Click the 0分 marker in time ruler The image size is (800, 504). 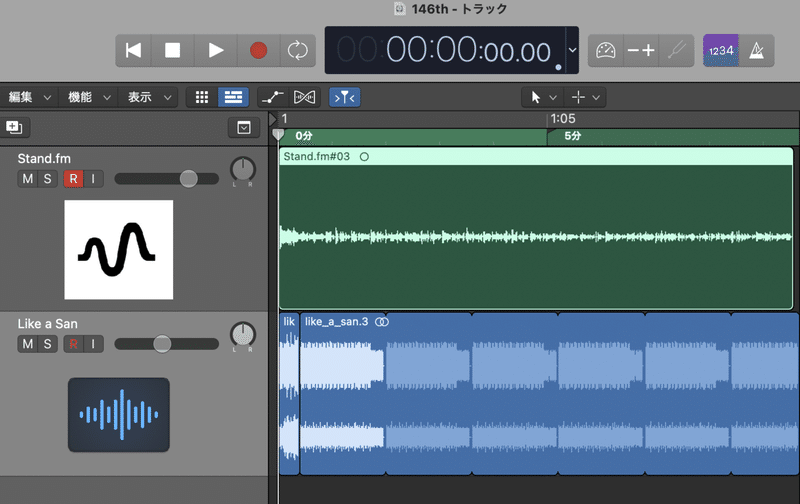[x=304, y=136]
